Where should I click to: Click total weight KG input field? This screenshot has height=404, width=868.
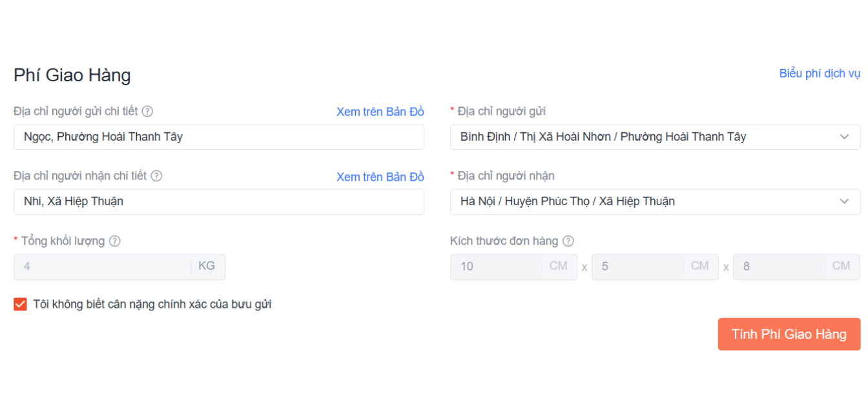click(103, 266)
